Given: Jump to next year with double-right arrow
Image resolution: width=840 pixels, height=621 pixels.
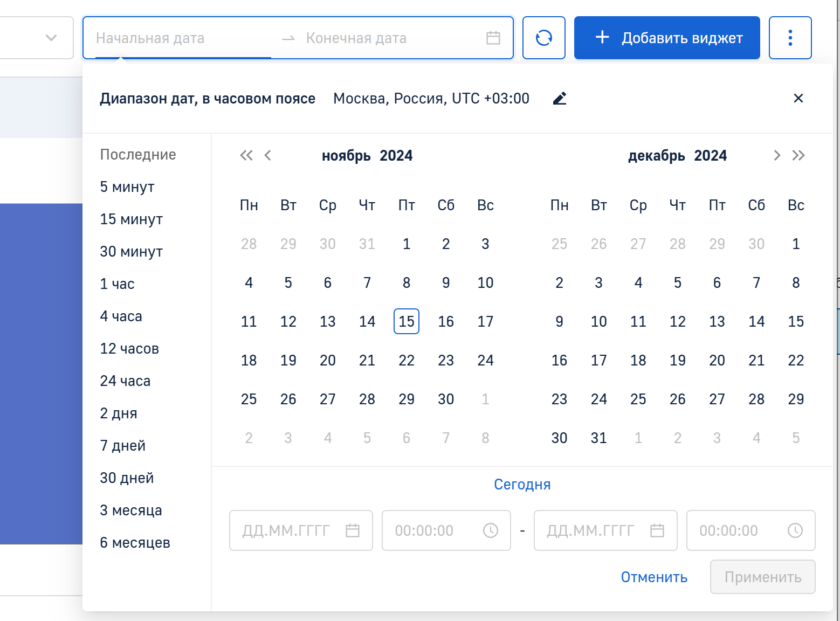Looking at the screenshot, I should coord(798,156).
